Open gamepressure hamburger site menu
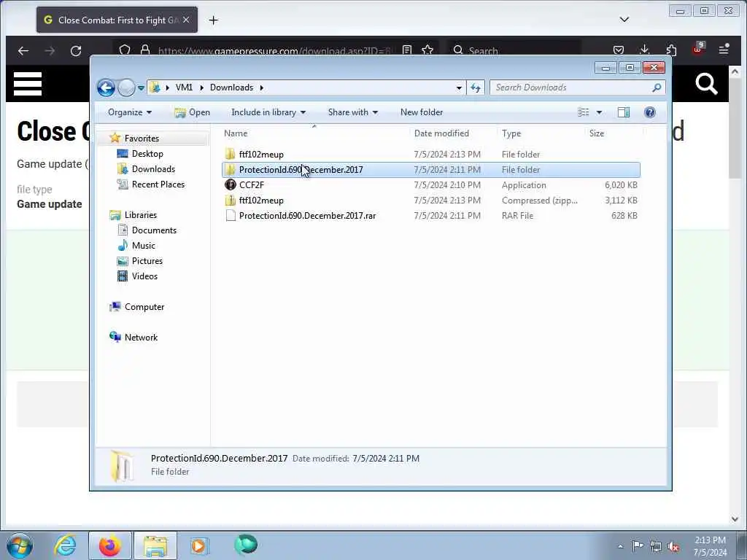Image resolution: width=747 pixels, height=560 pixels. (x=28, y=85)
